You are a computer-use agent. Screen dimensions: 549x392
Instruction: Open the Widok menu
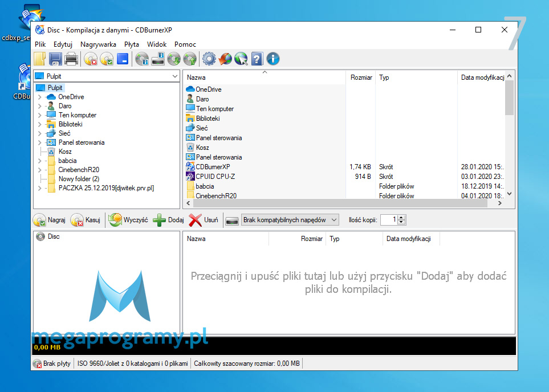click(x=157, y=44)
